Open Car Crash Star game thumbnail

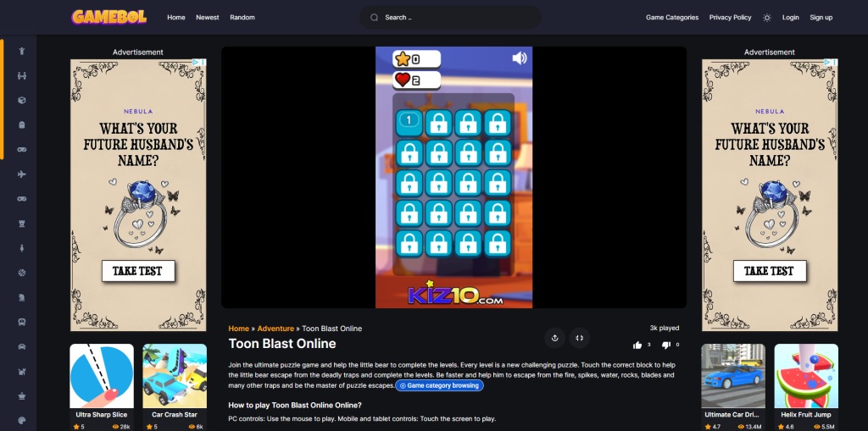[x=175, y=376]
